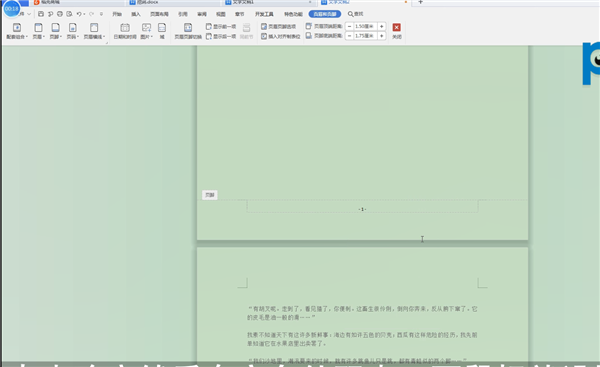Insert 日期和时间 into the footer

[x=125, y=31]
